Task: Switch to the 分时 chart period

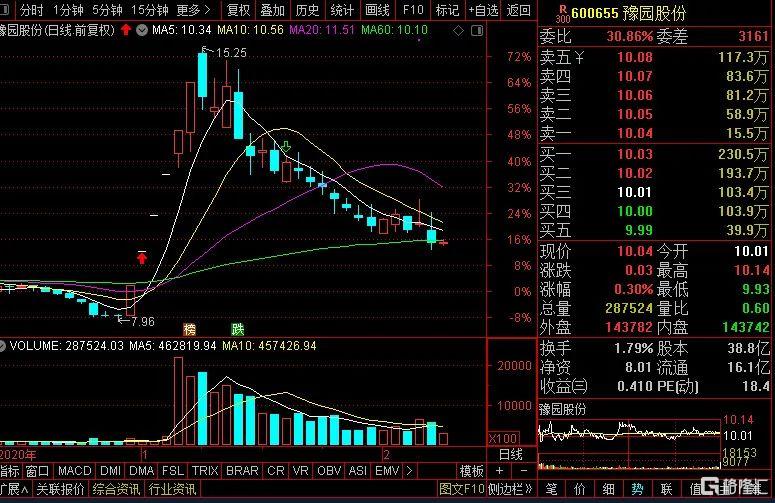Action: (x=31, y=10)
